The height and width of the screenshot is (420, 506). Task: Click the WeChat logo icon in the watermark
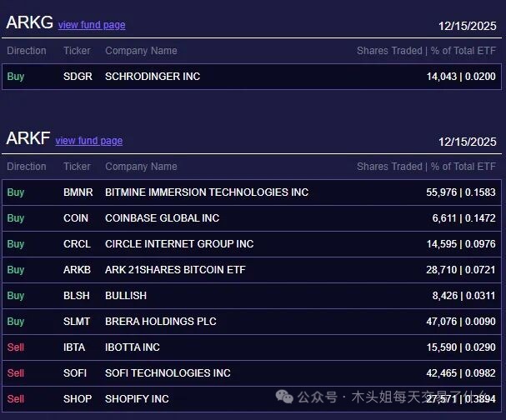pos(285,397)
